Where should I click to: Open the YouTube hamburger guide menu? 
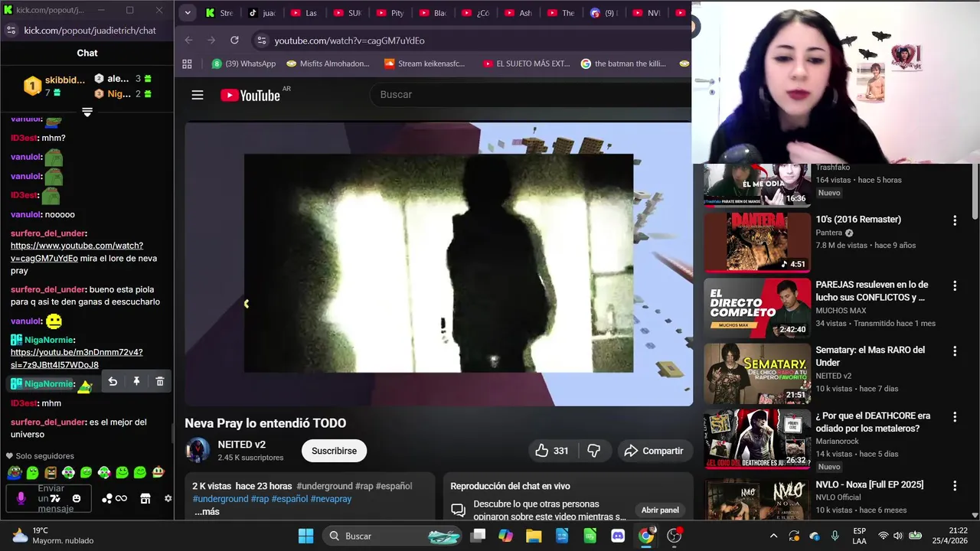[198, 95]
